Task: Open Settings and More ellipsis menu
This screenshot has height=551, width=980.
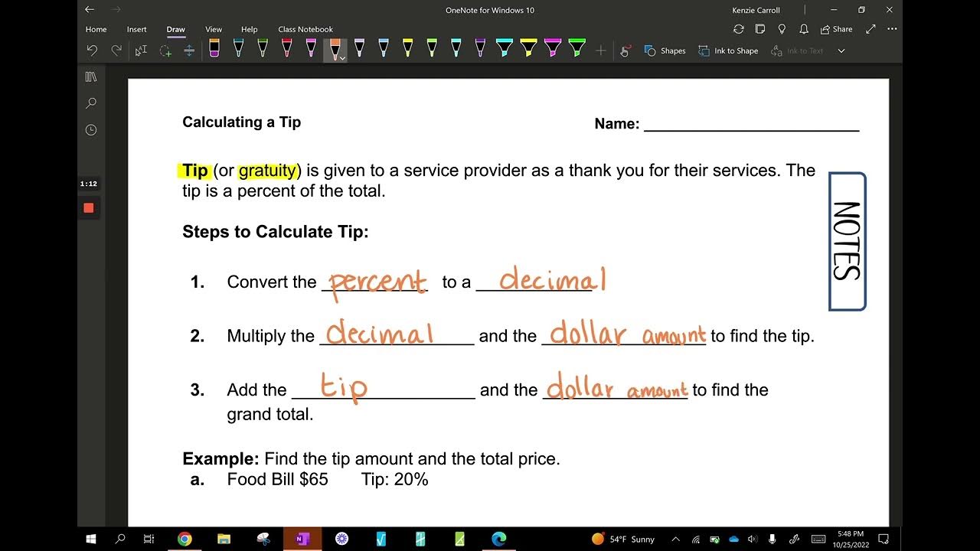Action: click(x=890, y=29)
